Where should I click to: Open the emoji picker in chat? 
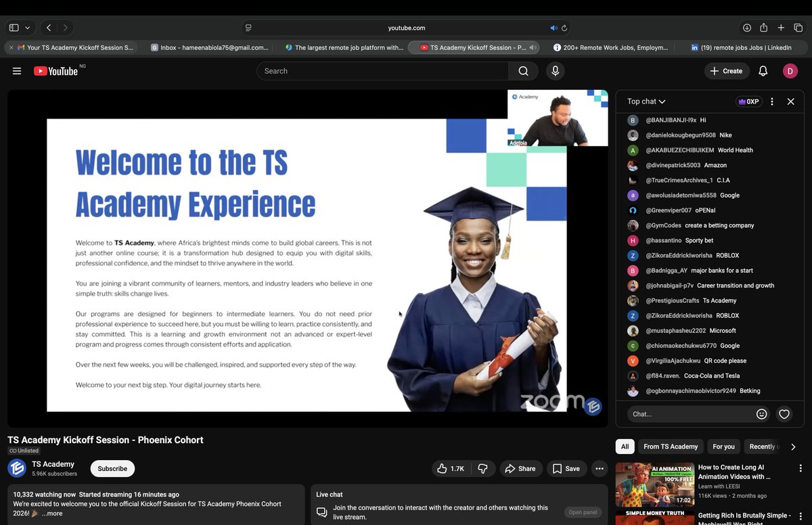pyautogui.click(x=762, y=414)
